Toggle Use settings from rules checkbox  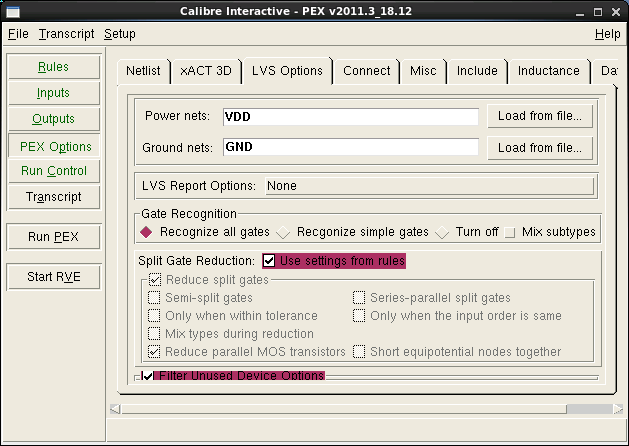pyautogui.click(x=269, y=261)
